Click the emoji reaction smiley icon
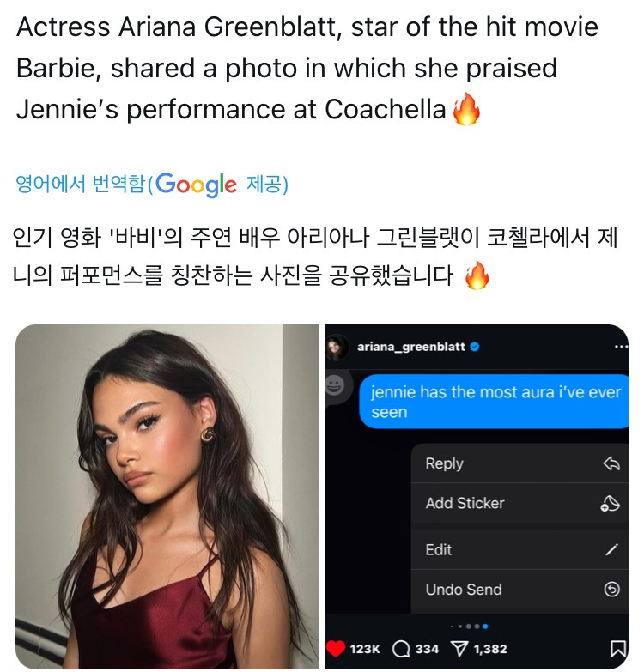Image resolution: width=644 pixels, height=672 pixels. click(336, 386)
